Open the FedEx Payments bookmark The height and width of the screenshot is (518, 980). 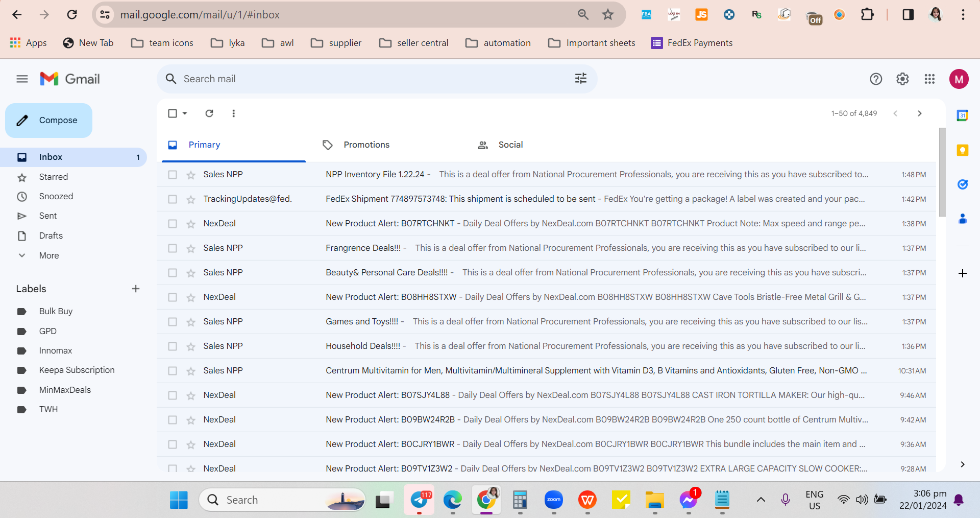click(692, 43)
